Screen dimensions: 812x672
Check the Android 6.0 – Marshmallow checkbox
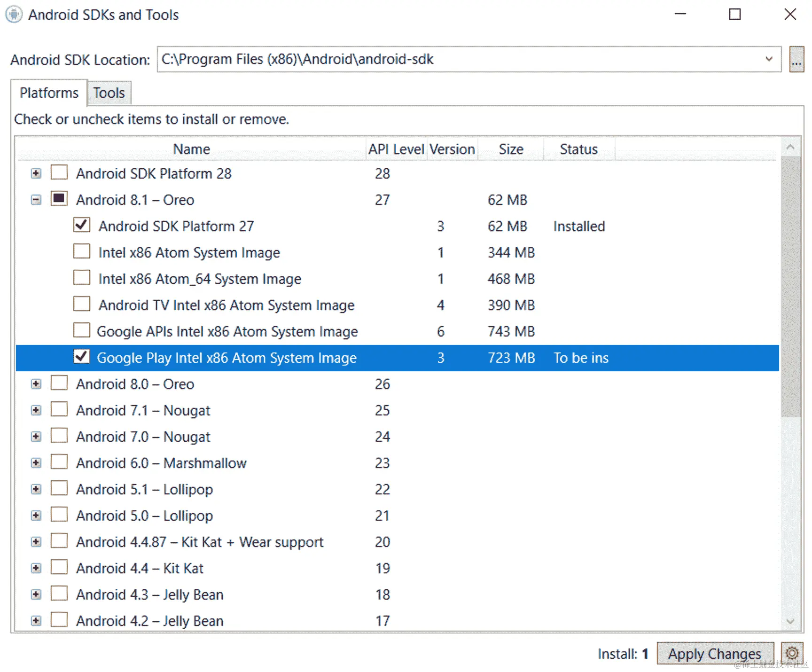(x=59, y=461)
